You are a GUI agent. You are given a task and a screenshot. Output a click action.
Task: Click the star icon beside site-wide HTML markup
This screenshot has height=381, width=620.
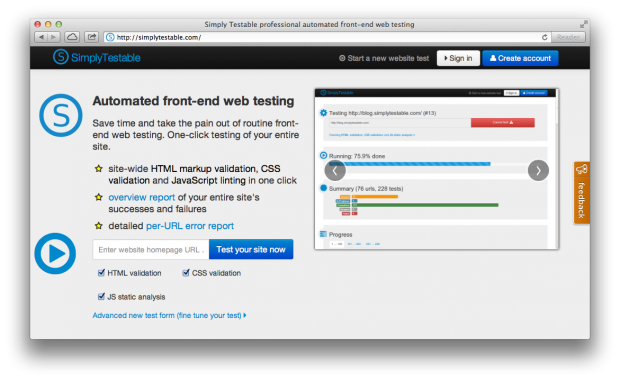98,169
